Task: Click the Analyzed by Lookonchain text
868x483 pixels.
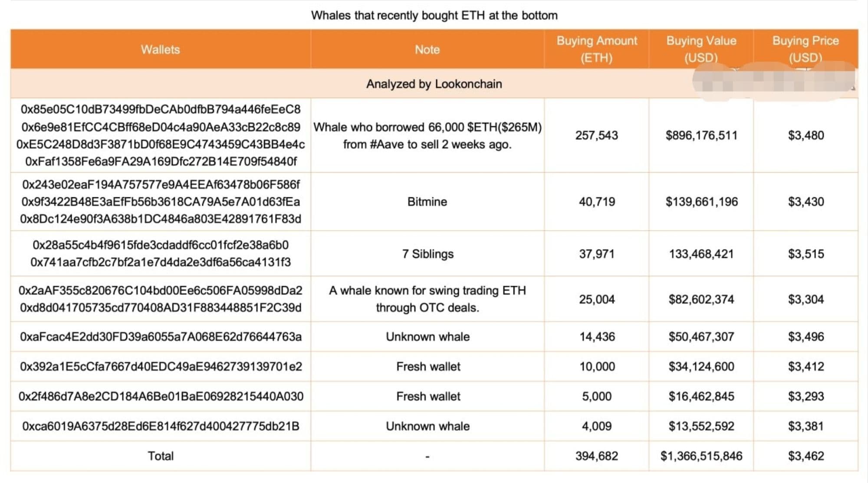Action: [434, 84]
